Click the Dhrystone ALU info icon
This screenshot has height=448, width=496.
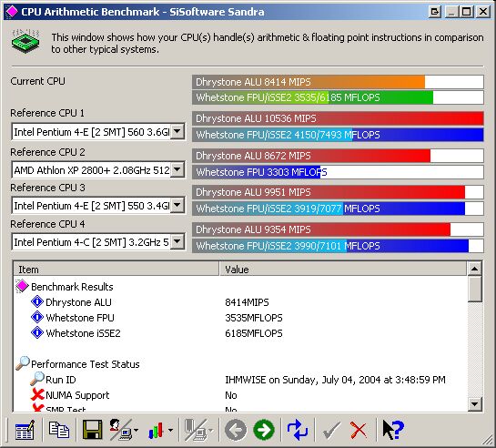pos(37,301)
